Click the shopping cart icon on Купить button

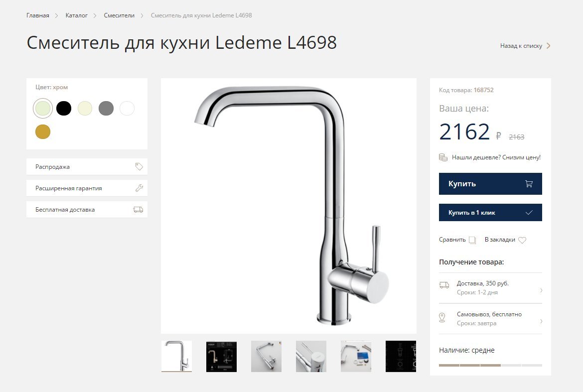[529, 184]
